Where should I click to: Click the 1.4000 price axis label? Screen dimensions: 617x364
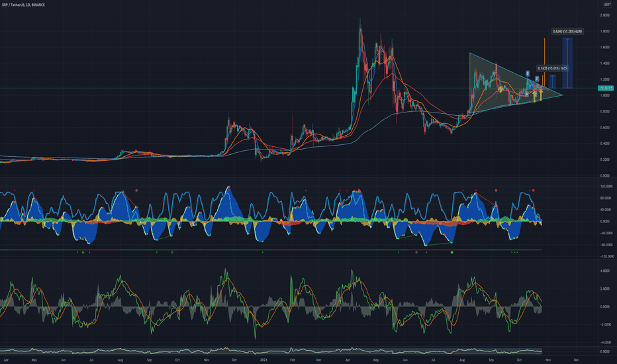(605, 64)
